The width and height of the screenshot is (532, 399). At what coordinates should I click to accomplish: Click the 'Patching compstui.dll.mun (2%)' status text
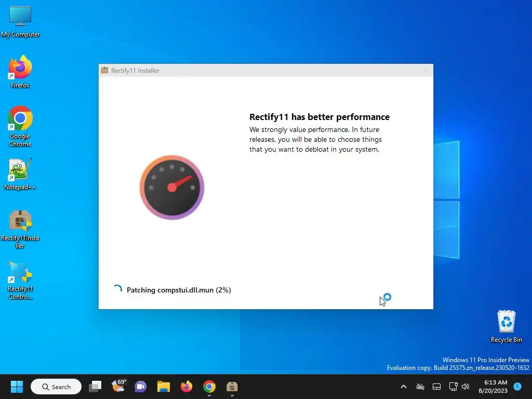tap(179, 290)
